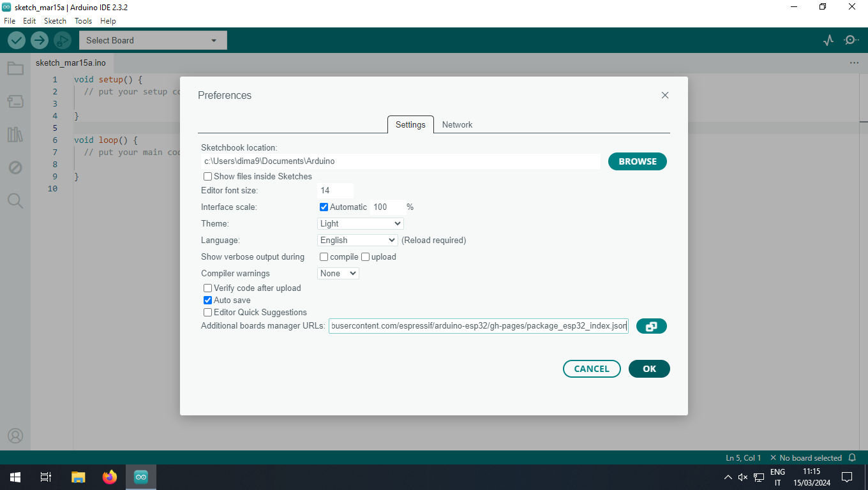Click the user account icon in the sidebar

click(x=15, y=435)
